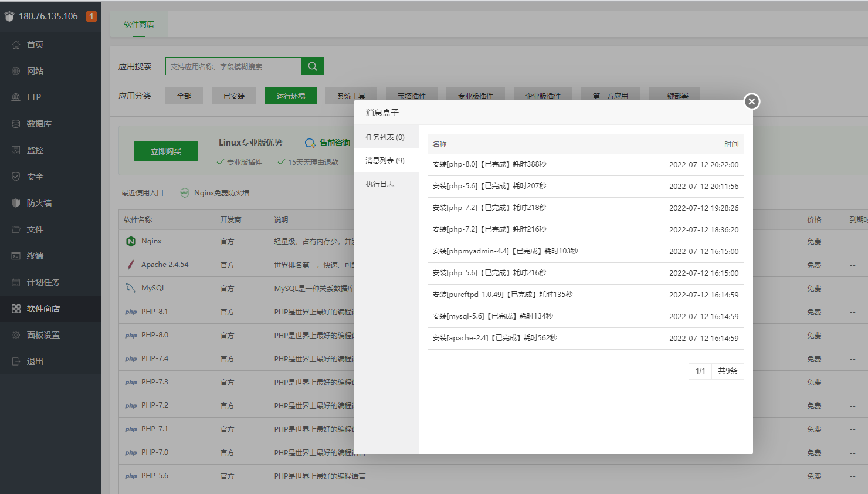Click the gear icon beside 面板设置
This screenshot has width=868, height=494.
16,335
